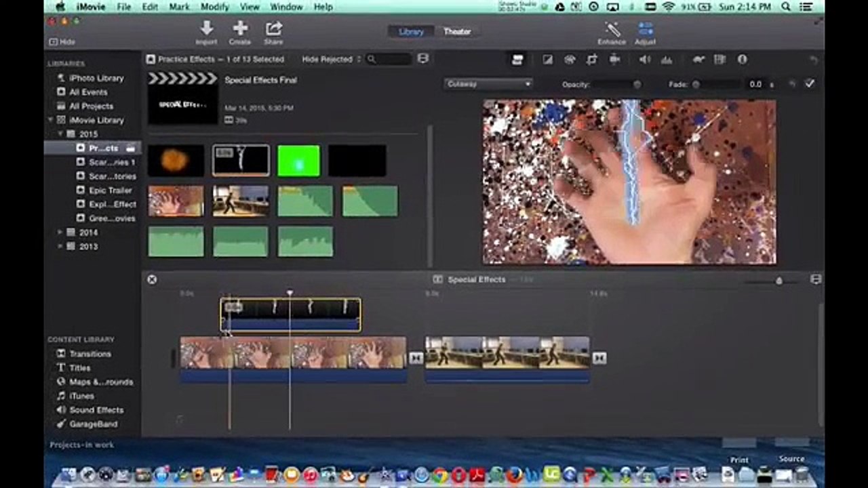868x488 pixels.
Task: Select the crop tool icon
Action: [592, 60]
